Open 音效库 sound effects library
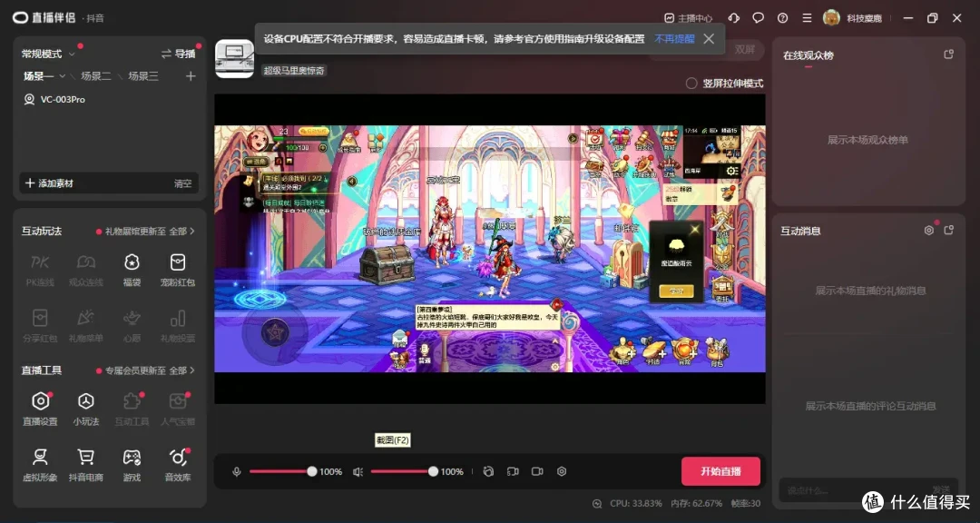The image size is (980, 523). pos(178,465)
